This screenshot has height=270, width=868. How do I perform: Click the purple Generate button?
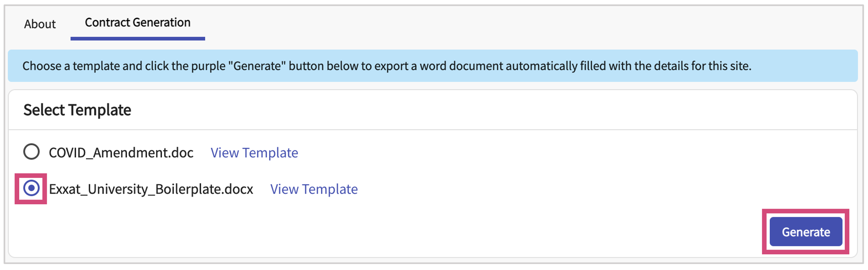click(x=805, y=232)
